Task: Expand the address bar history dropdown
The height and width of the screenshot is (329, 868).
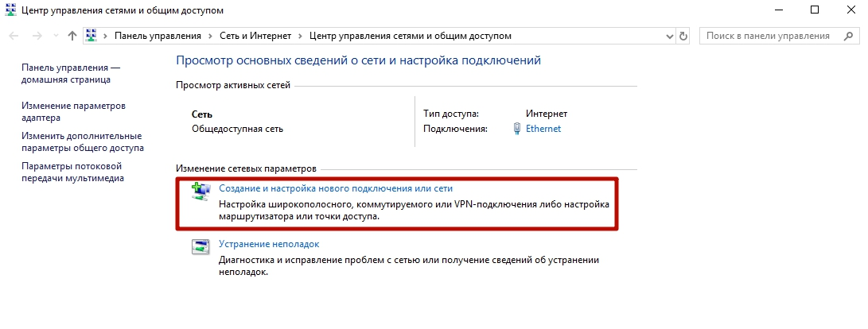Action: [668, 36]
